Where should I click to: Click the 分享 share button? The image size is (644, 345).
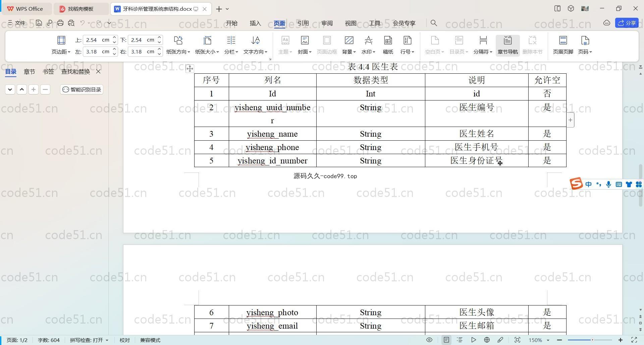point(627,23)
